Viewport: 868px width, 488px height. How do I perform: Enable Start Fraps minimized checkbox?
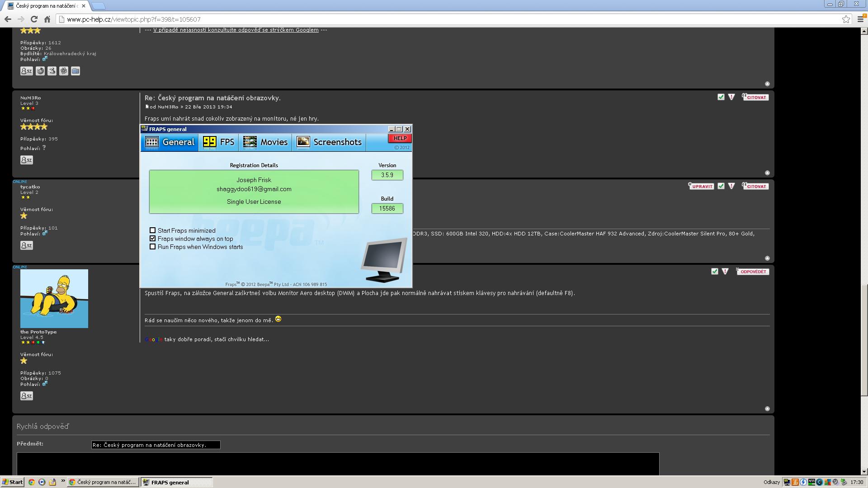click(152, 230)
